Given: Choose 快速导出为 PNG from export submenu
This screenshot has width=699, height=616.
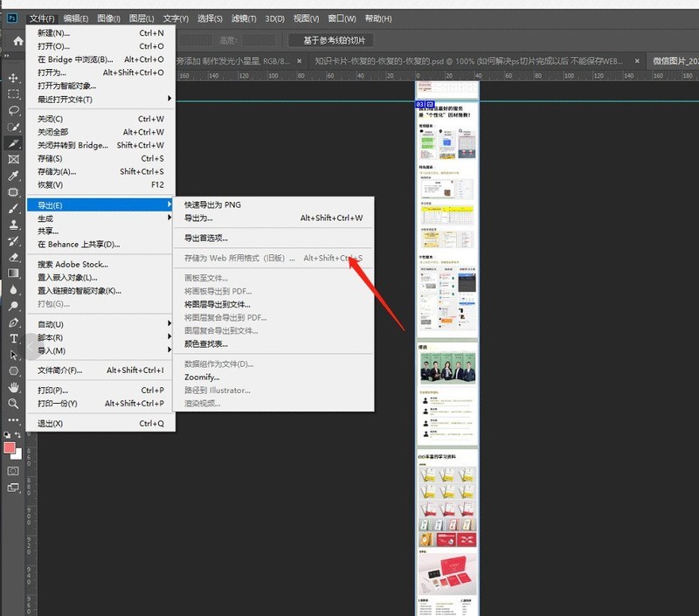Looking at the screenshot, I should tap(212, 204).
